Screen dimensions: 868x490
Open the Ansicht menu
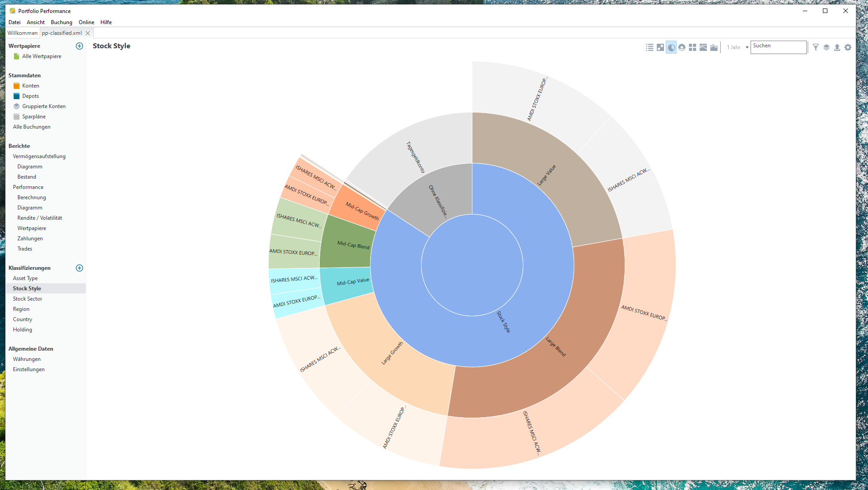pyautogui.click(x=36, y=22)
